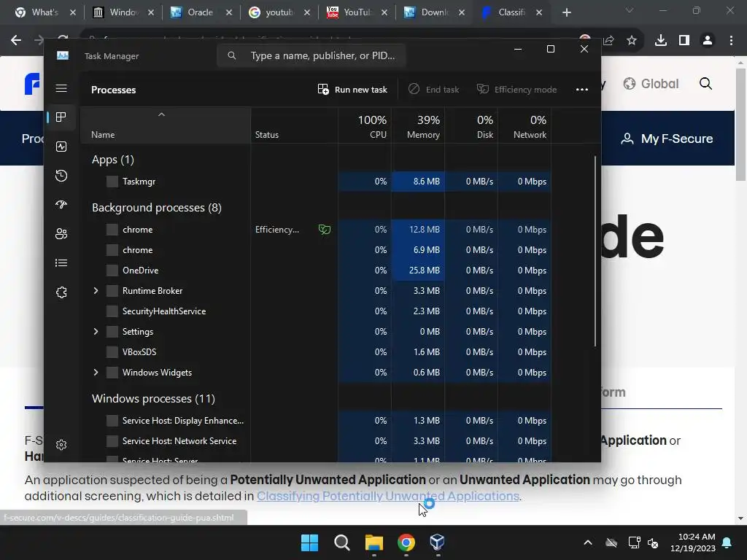Open Search on Windows taskbar
Image resolution: width=747 pixels, height=560 pixels.
[341, 542]
